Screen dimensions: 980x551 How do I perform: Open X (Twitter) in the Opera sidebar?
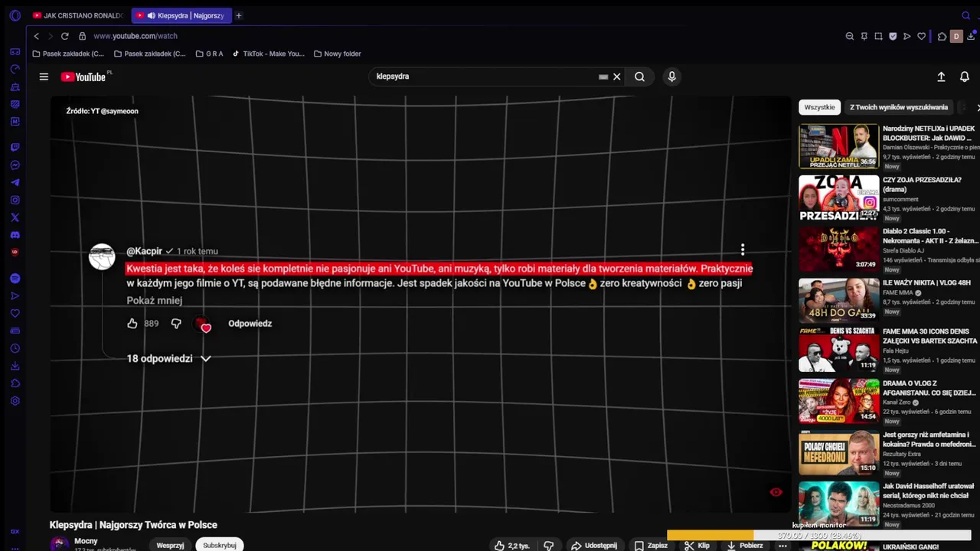pos(15,218)
